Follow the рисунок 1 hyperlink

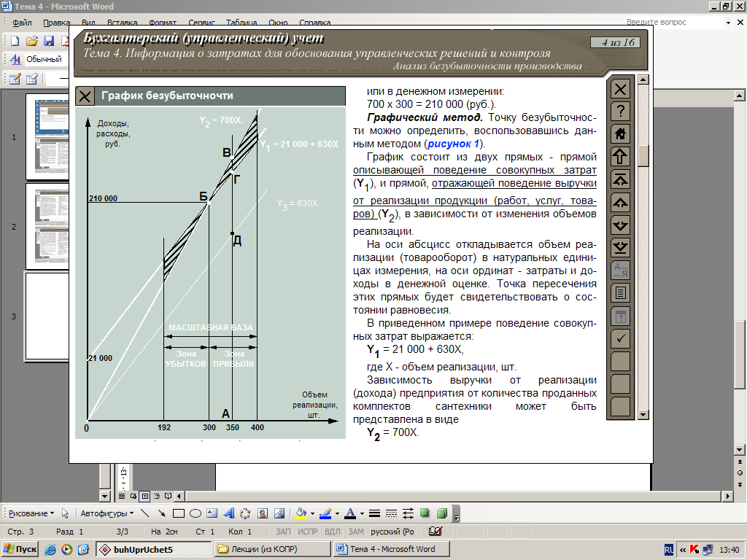click(x=453, y=144)
